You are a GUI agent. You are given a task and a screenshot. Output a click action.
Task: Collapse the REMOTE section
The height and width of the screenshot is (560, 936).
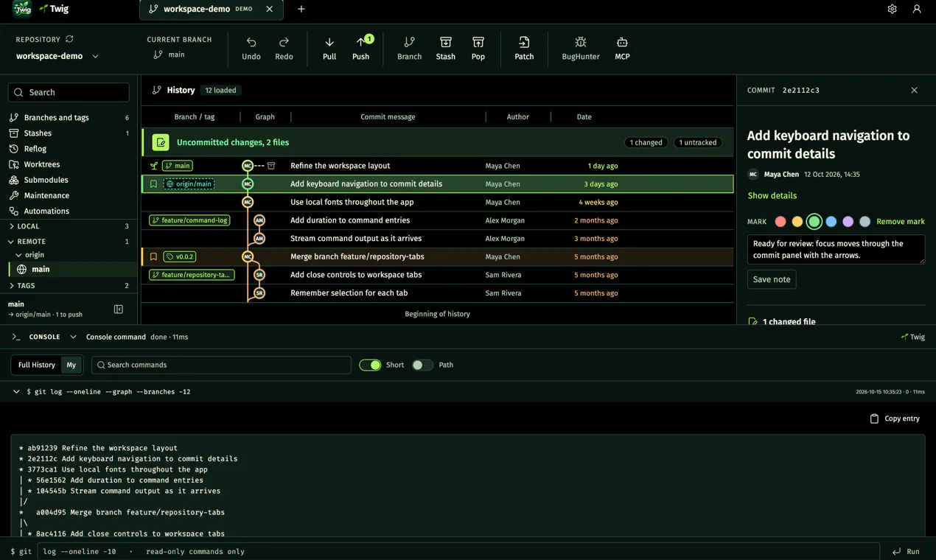pos(69,242)
